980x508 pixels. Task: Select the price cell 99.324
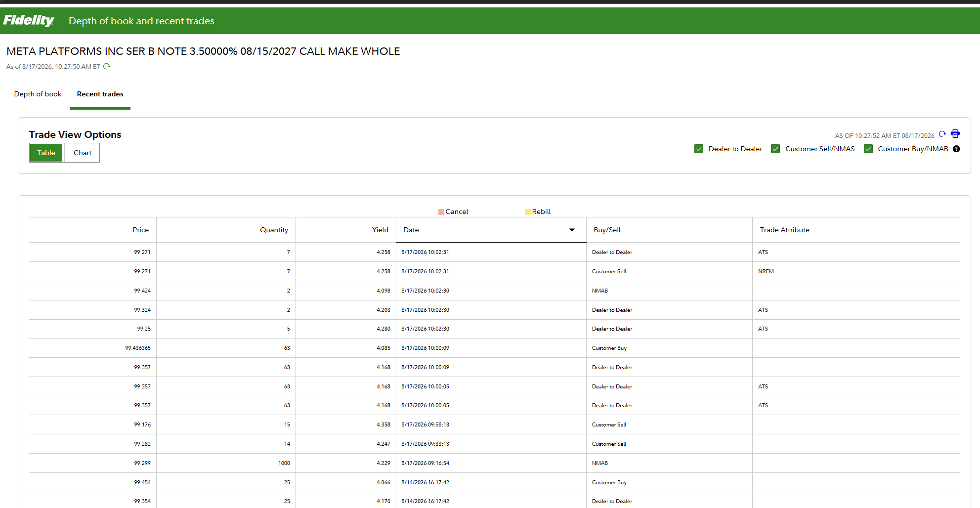click(142, 310)
